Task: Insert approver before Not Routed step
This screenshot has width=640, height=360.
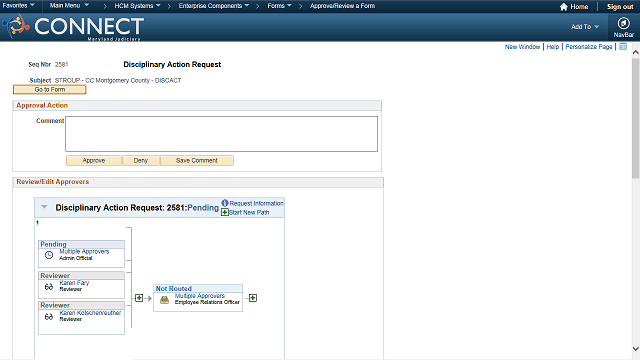Action: pos(139,298)
